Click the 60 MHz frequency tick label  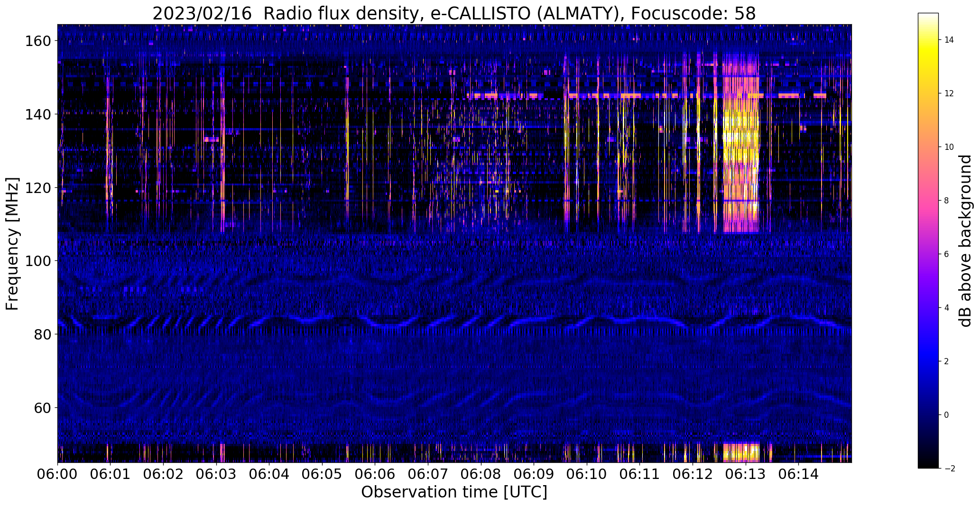tap(42, 407)
